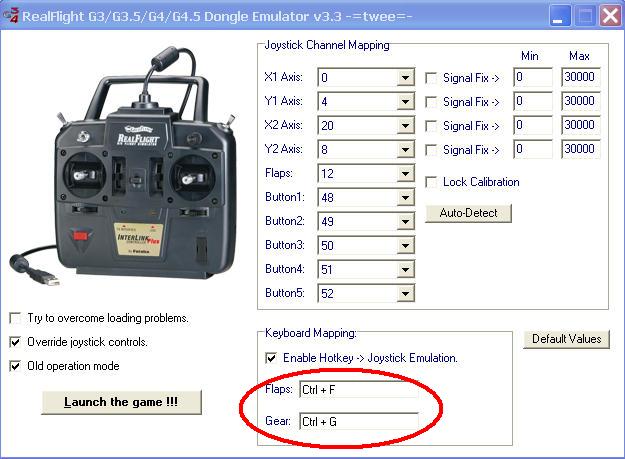Click the Auto-Detect button
Screen dimensions: 625x459
coord(468,213)
